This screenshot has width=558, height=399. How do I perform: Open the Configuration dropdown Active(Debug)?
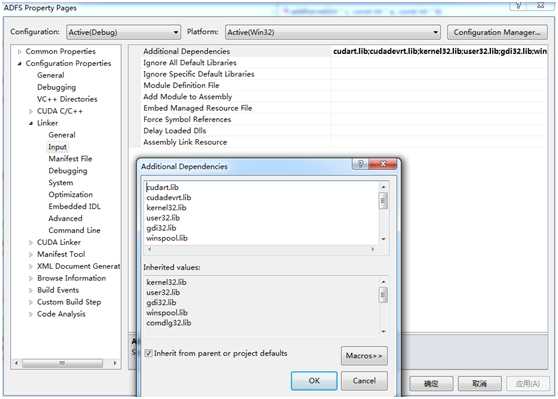pyautogui.click(x=123, y=32)
